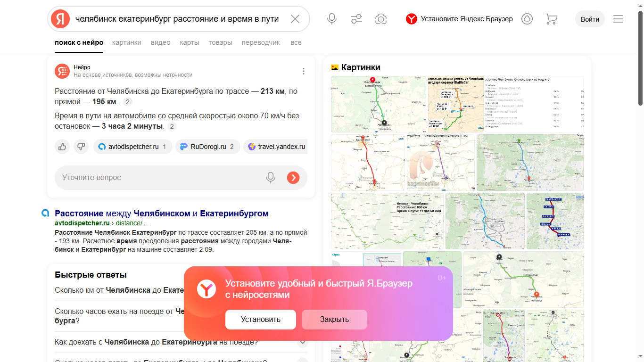Screen dimensions: 644x362
Task: Click the bold text 213 км in the answer
Action: 273,91
